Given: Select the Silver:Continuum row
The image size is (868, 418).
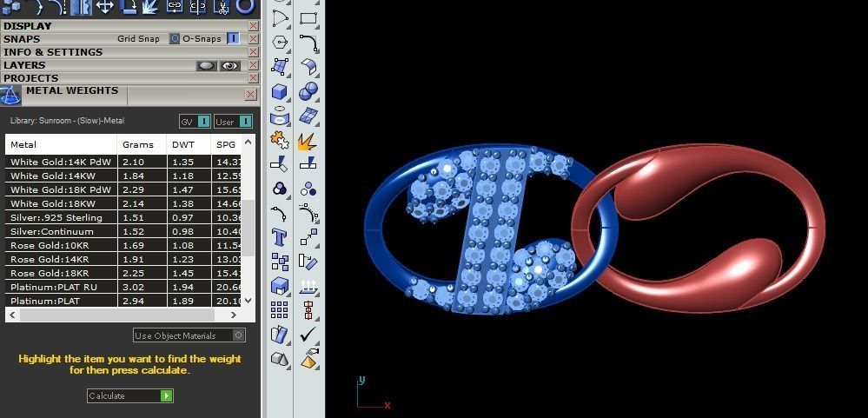Looking at the screenshot, I should click(123, 231).
